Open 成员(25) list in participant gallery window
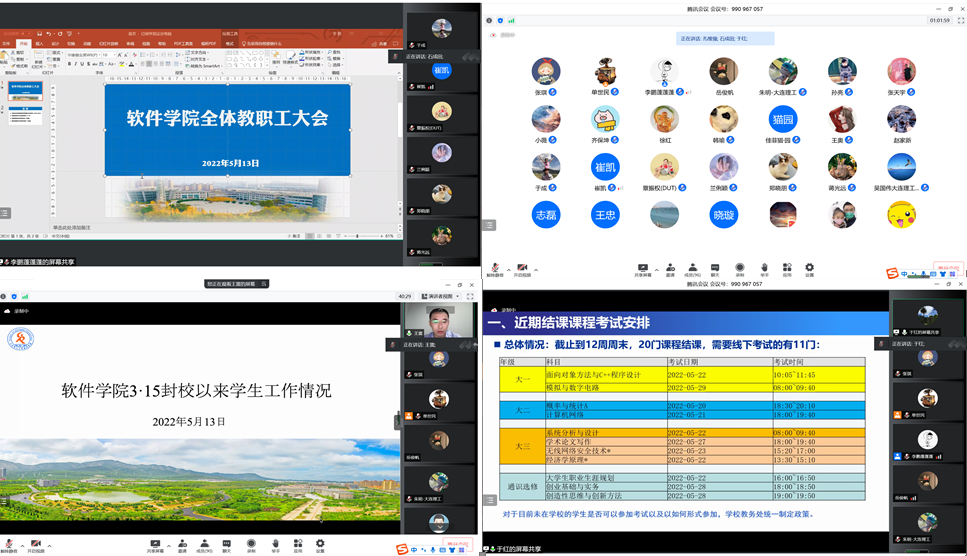967x556 pixels. point(692,269)
